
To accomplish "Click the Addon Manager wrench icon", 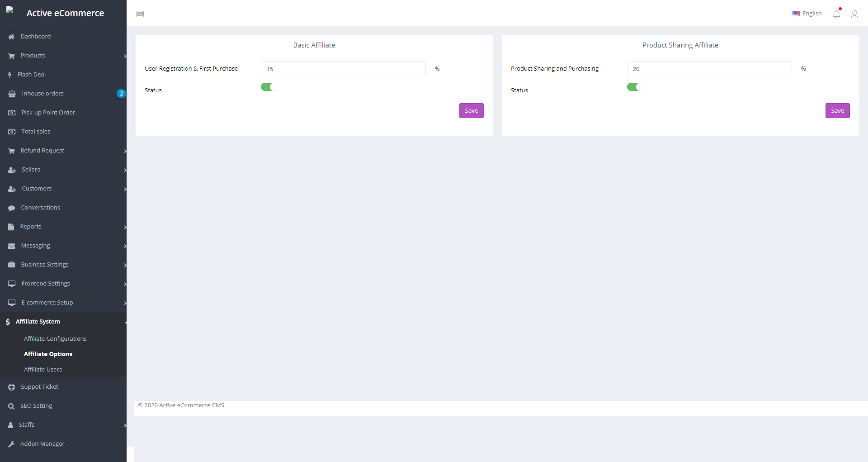I will (11, 444).
